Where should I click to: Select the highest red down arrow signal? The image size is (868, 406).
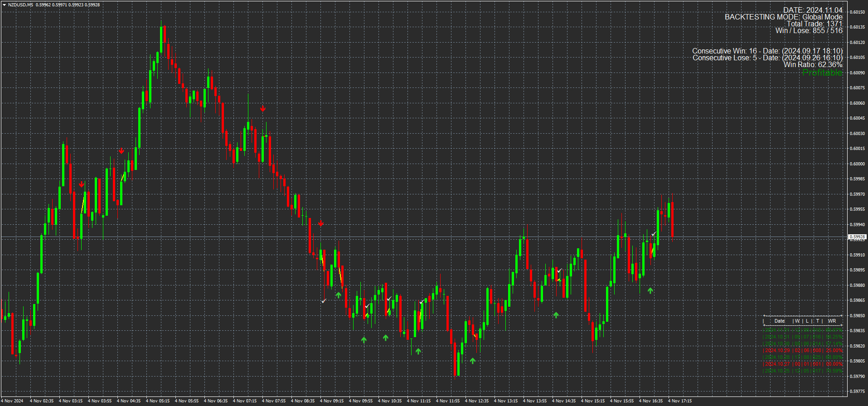263,108
